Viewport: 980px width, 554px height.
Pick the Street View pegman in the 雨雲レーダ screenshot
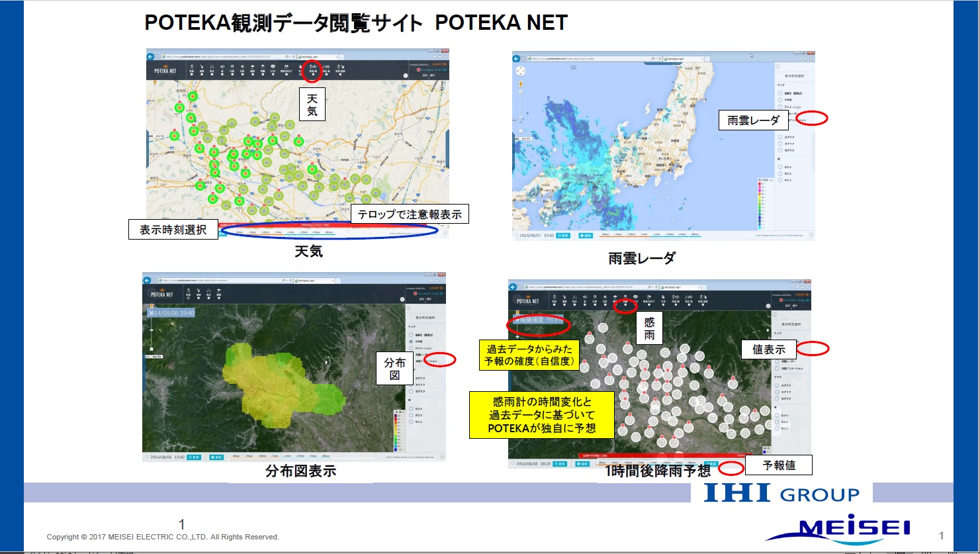521,84
